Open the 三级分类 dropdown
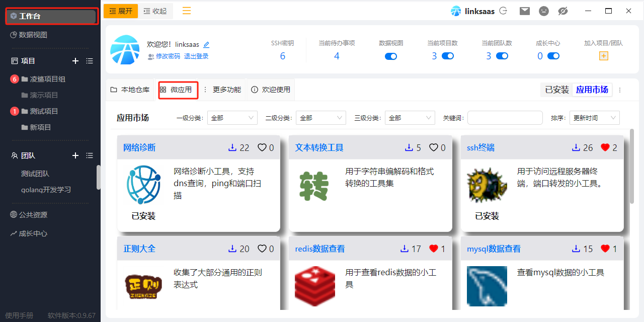Image resolution: width=644 pixels, height=322 pixels. 410,118
